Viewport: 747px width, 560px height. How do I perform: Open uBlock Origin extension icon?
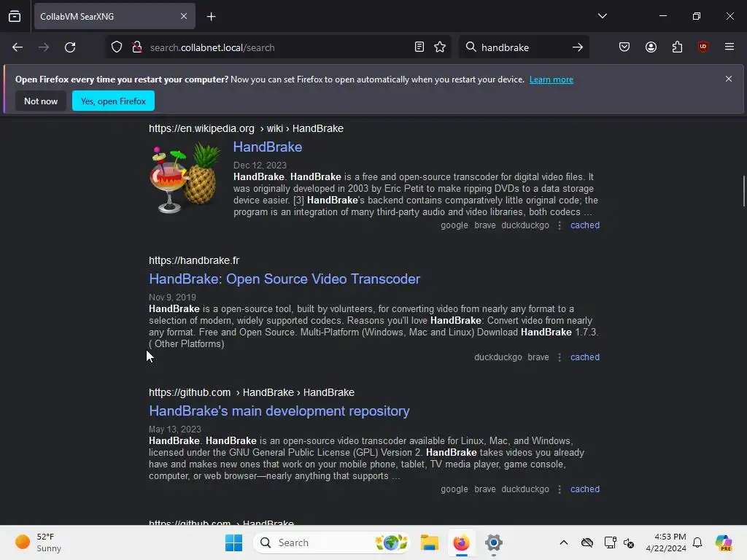[703, 47]
